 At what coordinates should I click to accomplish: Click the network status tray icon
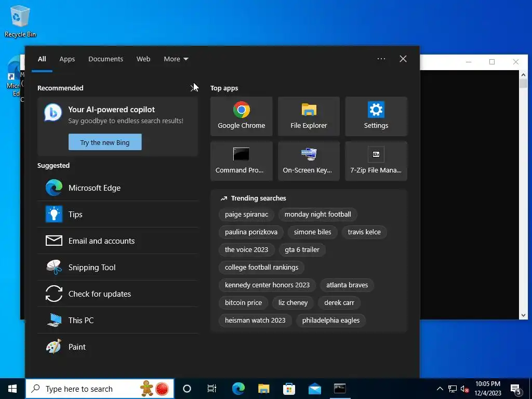(453, 389)
